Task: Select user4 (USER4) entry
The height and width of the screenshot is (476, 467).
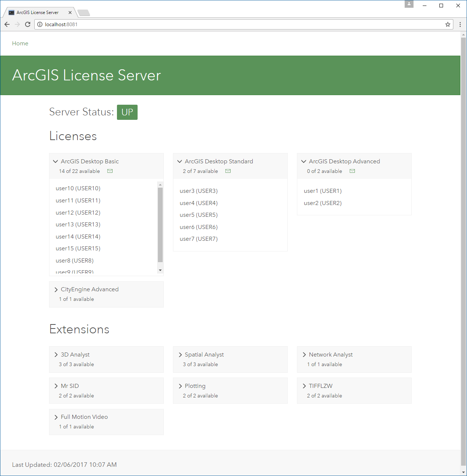Action: (x=199, y=203)
